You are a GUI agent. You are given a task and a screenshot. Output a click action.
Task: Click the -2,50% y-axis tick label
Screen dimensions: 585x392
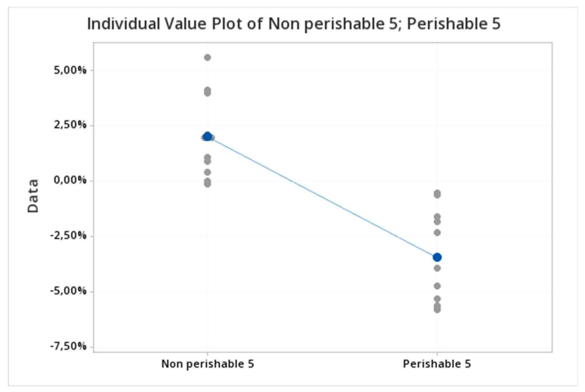[x=68, y=236]
